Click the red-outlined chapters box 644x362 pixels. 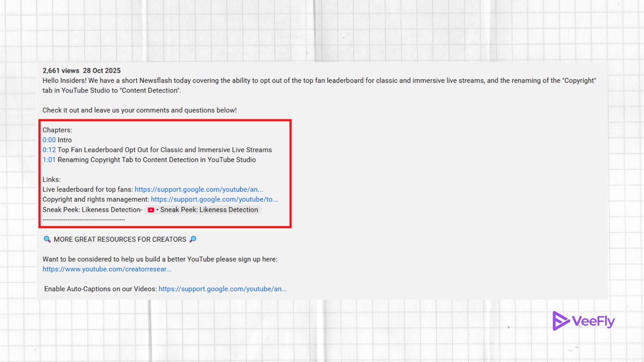165,173
